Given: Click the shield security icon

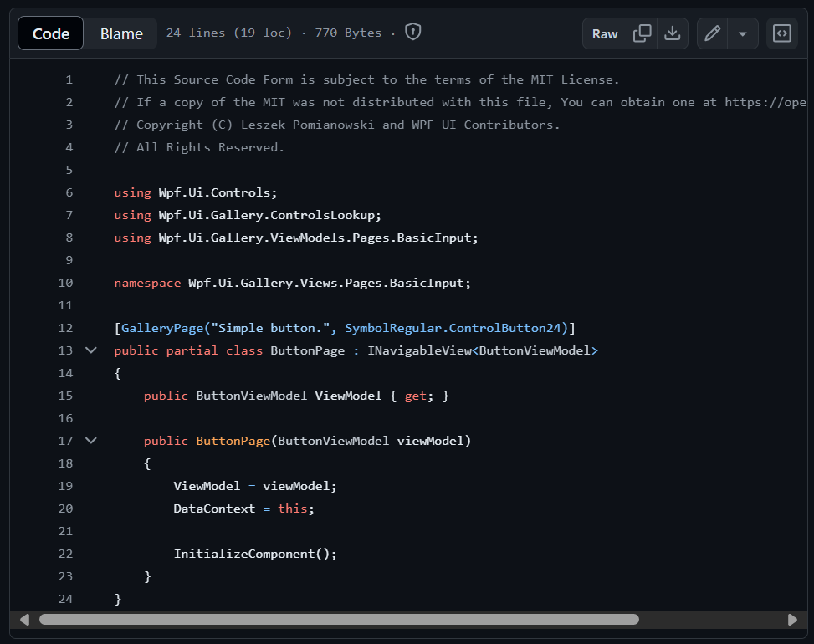Looking at the screenshot, I should 413,33.
